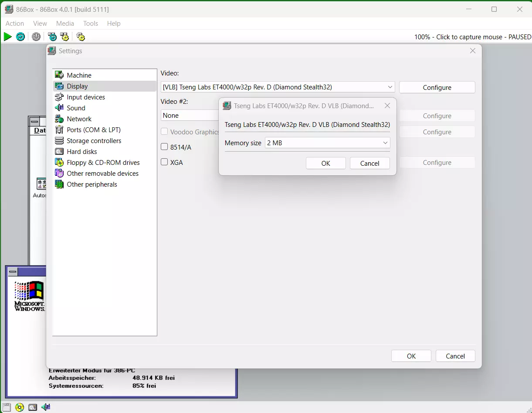This screenshot has height=413, width=532.
Task: Open the Other peripherals category
Action: tap(105, 184)
